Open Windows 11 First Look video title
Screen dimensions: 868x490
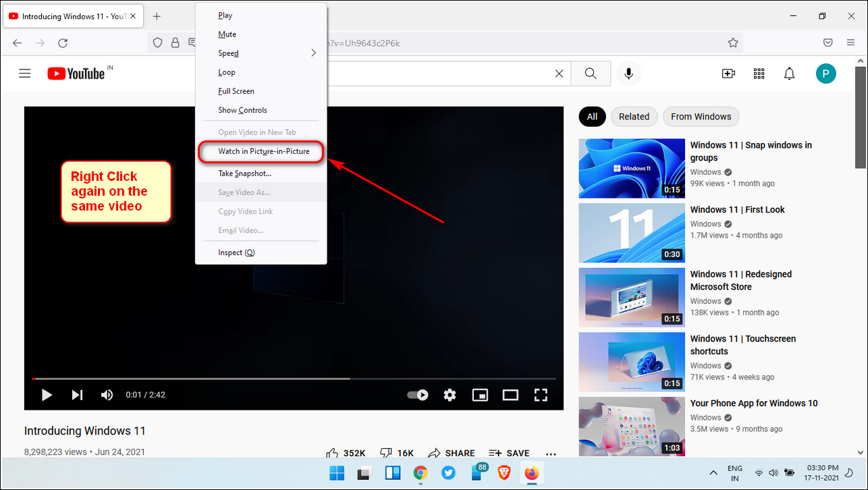[x=737, y=209]
